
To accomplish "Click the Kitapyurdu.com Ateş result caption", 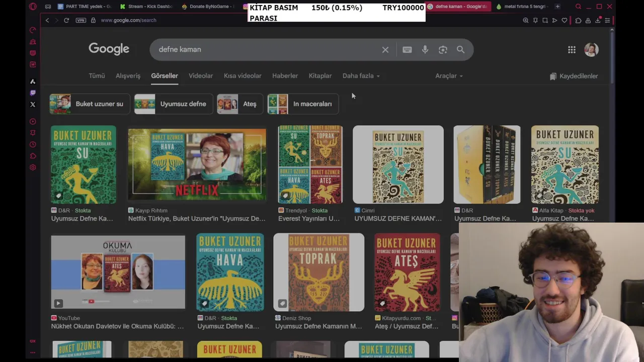I will click(x=407, y=322).
